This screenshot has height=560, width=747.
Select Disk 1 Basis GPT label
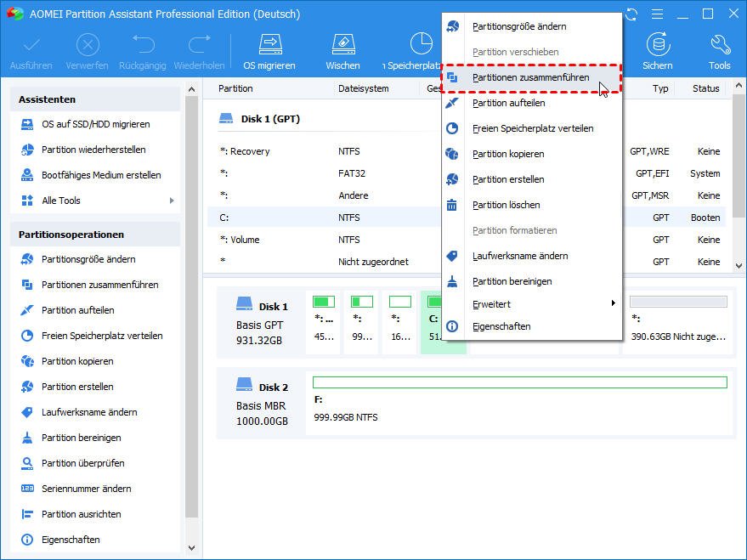click(262, 323)
